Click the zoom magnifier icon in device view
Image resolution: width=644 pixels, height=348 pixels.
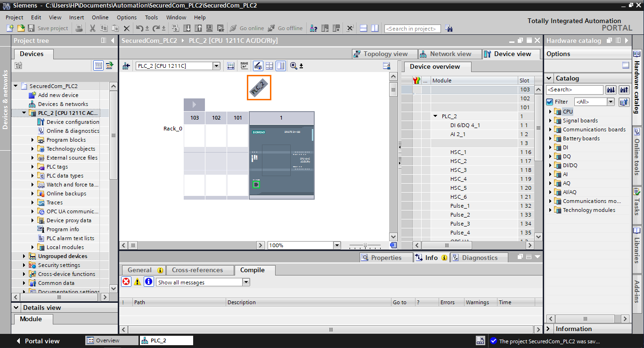pos(293,66)
